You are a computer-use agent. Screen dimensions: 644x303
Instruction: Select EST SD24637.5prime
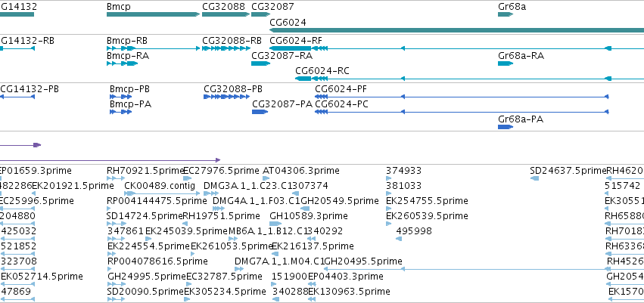(568, 171)
